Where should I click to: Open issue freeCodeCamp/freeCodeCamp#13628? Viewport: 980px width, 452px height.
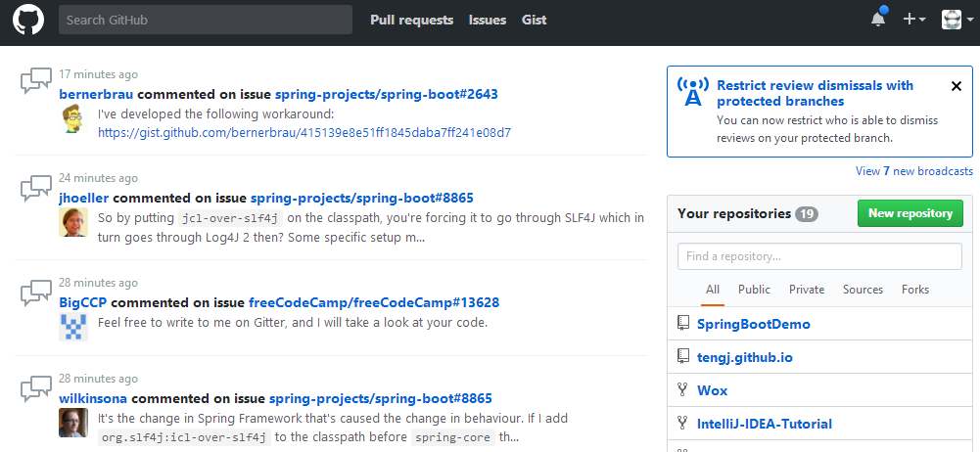pos(374,302)
